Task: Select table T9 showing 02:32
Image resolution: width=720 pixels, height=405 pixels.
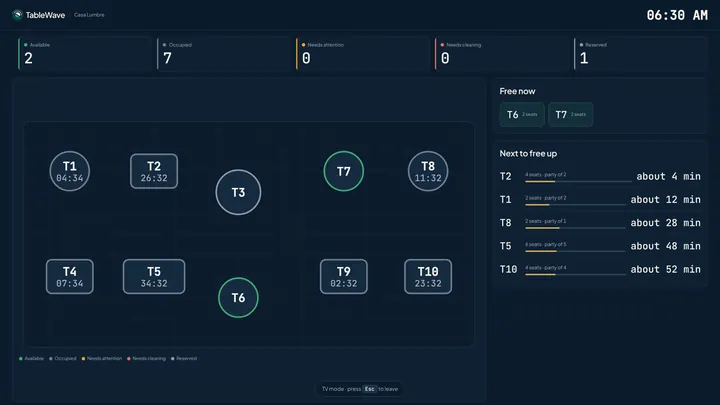Action: coord(343,277)
